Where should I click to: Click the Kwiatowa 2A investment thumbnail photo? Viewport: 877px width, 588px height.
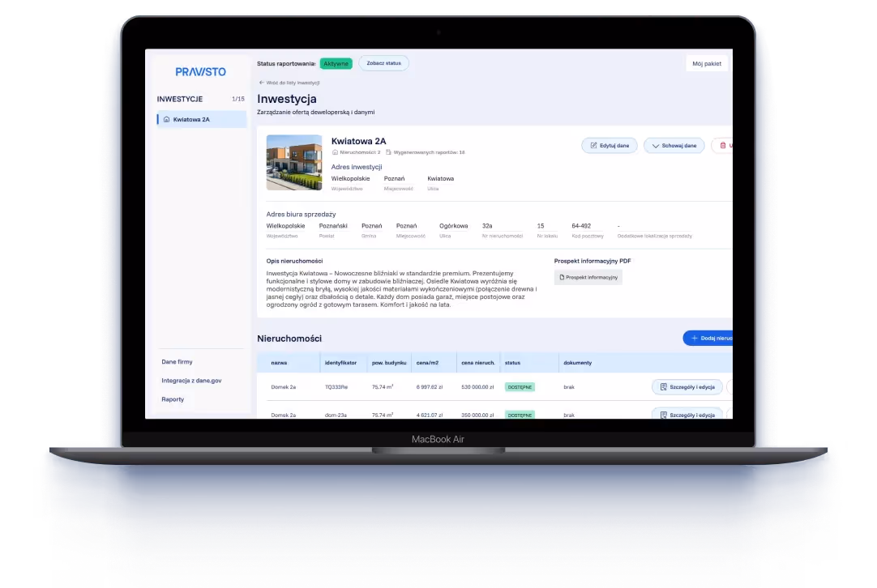coord(293,162)
